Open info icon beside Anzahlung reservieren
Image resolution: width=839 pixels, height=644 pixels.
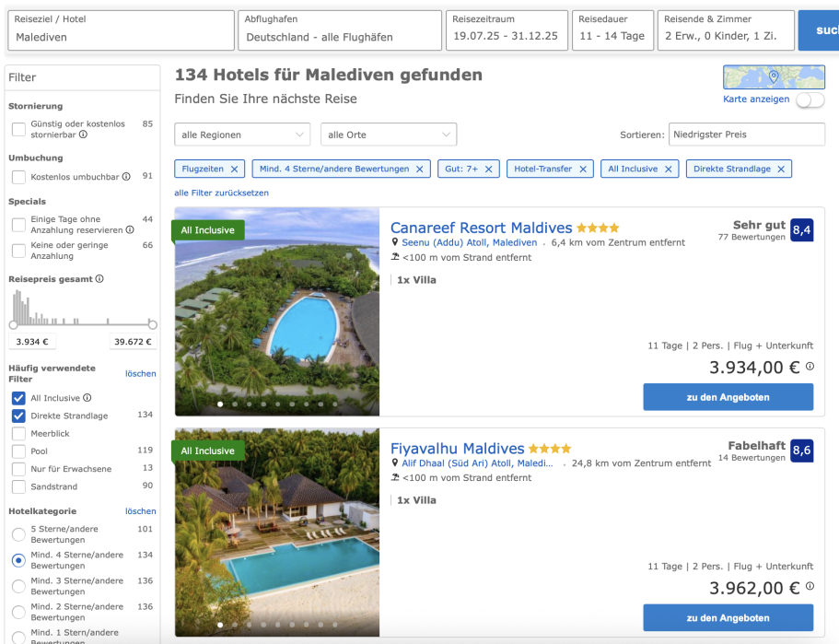pyautogui.click(x=130, y=229)
